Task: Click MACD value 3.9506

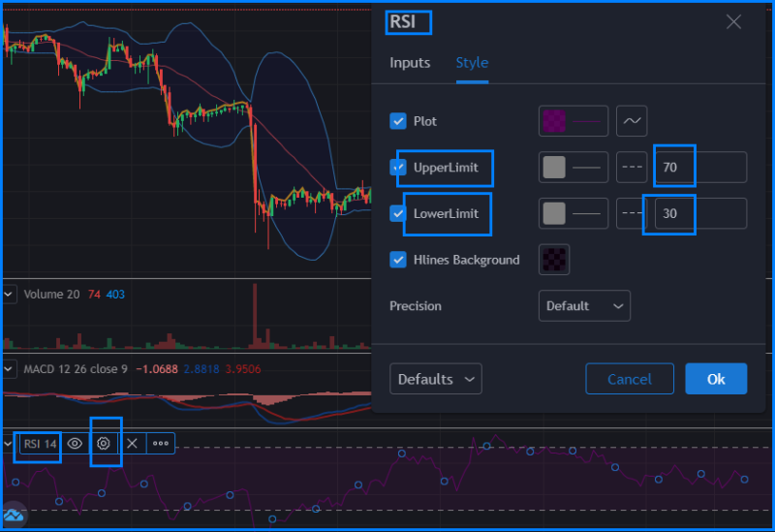Action: click(x=243, y=369)
